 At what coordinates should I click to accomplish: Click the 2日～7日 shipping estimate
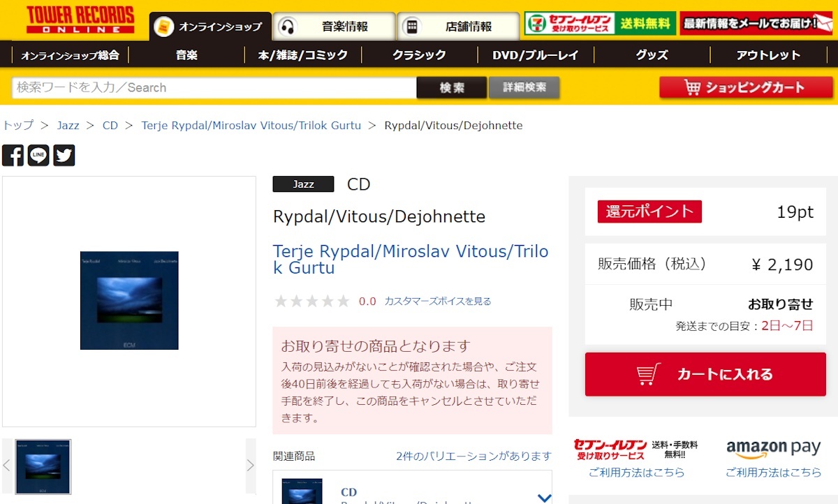[x=787, y=325]
